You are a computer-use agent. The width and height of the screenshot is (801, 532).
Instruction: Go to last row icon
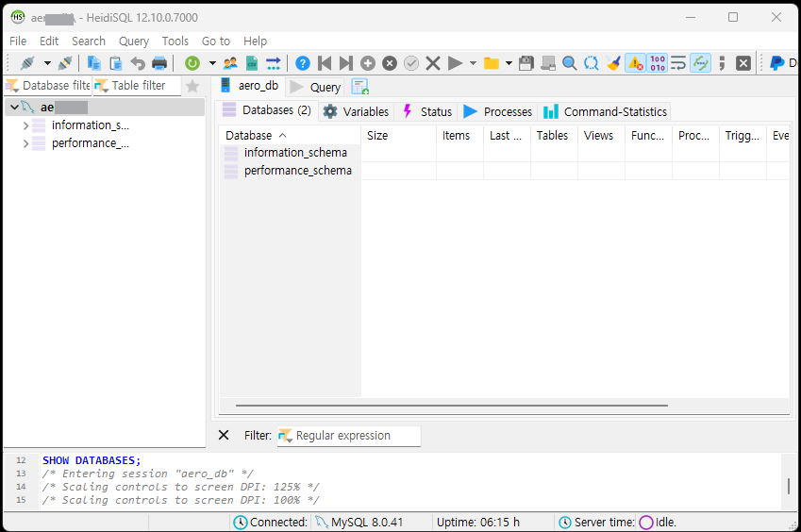click(x=346, y=63)
